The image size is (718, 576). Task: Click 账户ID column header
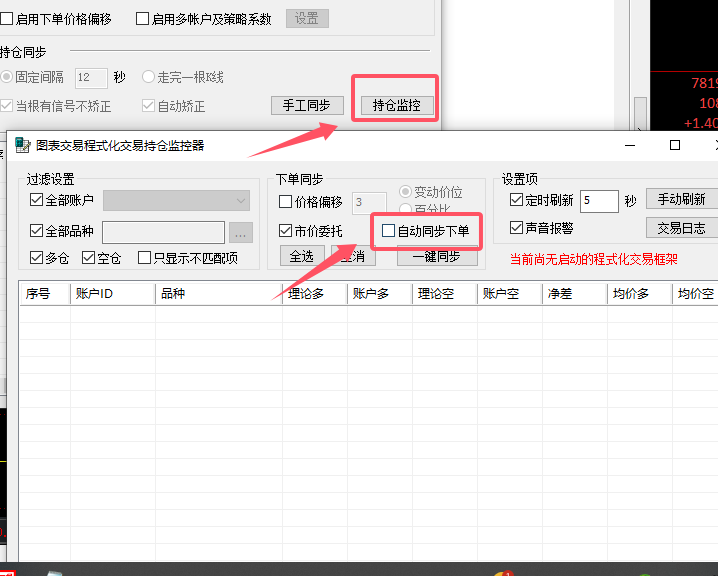pyautogui.click(x=113, y=293)
